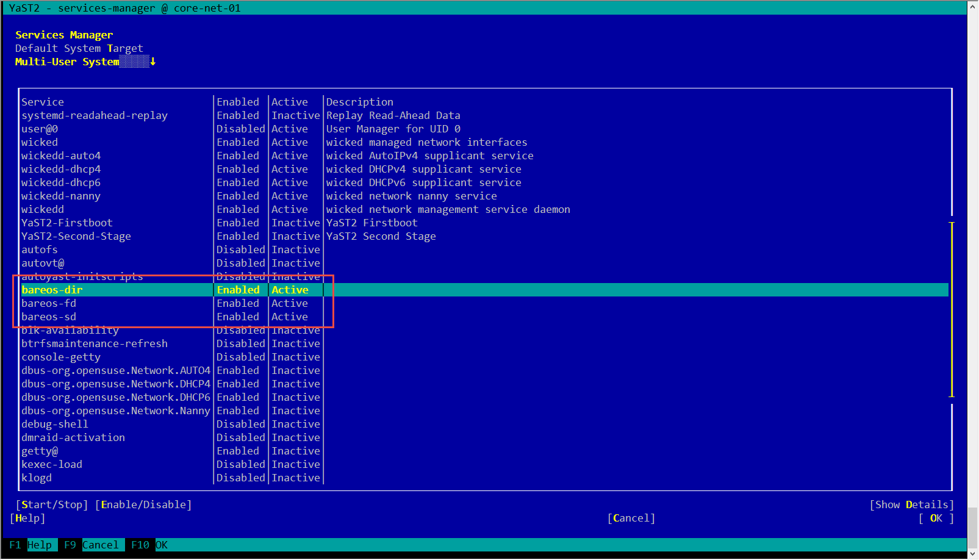Select the debug-shell service row
The width and height of the screenshot is (979, 560).
(485, 424)
